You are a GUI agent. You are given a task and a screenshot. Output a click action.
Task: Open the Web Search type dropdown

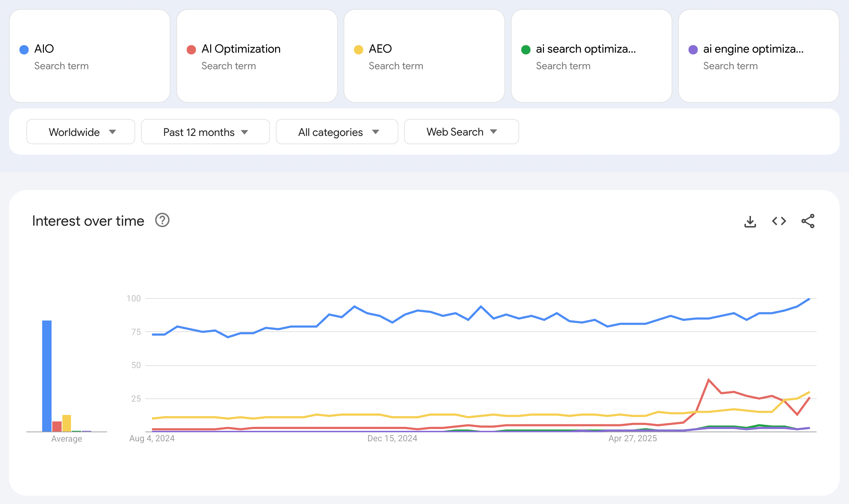pos(461,132)
